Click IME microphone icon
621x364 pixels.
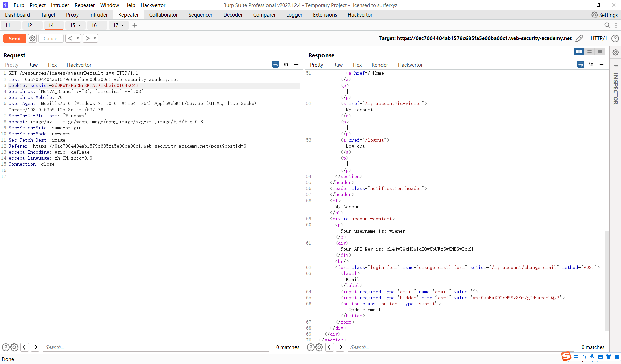tap(592, 357)
